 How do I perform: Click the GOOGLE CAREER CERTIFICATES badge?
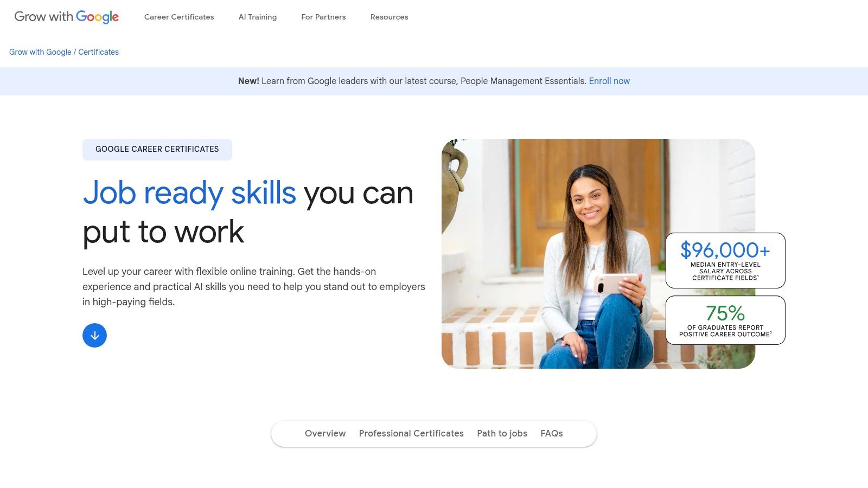pos(157,149)
